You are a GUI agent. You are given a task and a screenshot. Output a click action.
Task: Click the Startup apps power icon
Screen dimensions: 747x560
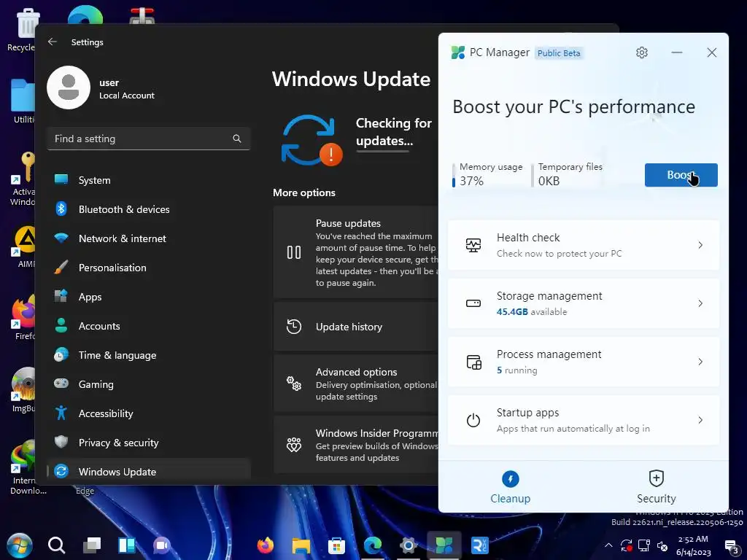(473, 420)
